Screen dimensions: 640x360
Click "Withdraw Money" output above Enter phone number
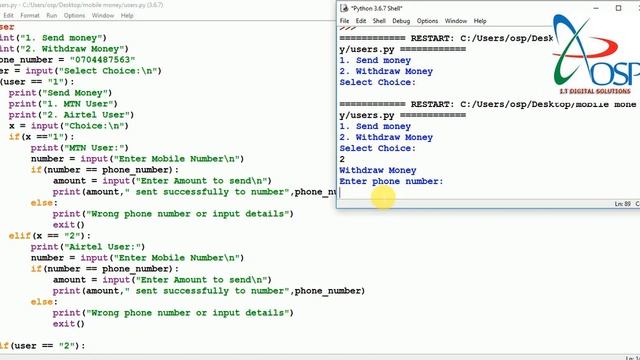coord(378,171)
